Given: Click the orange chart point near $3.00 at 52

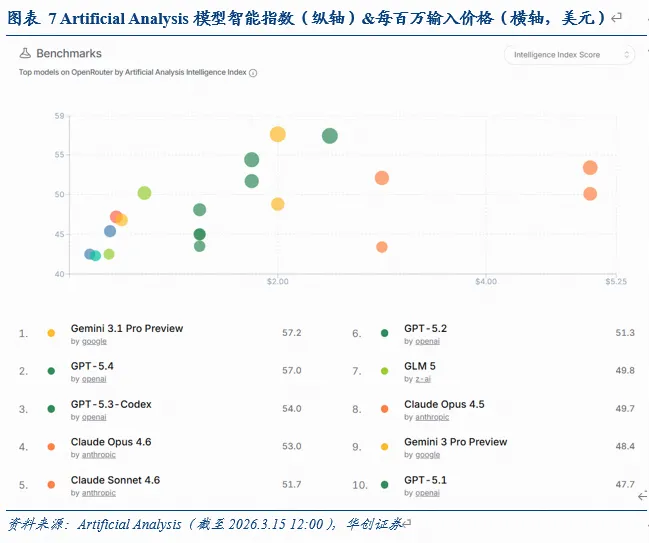Looking at the screenshot, I should point(382,178).
